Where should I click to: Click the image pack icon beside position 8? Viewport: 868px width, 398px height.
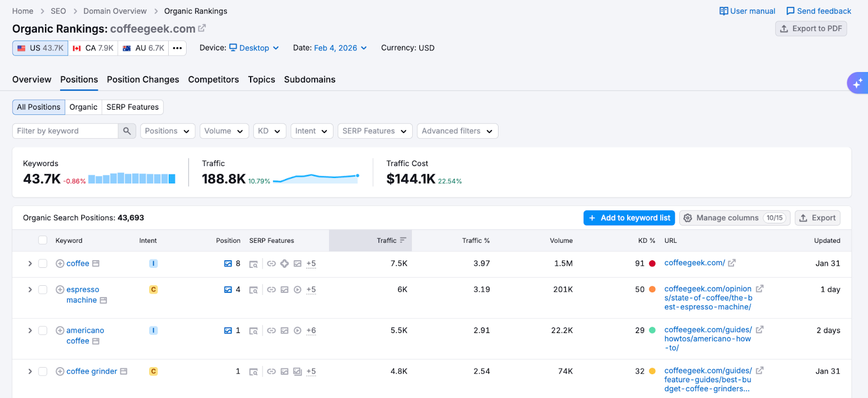tap(228, 264)
